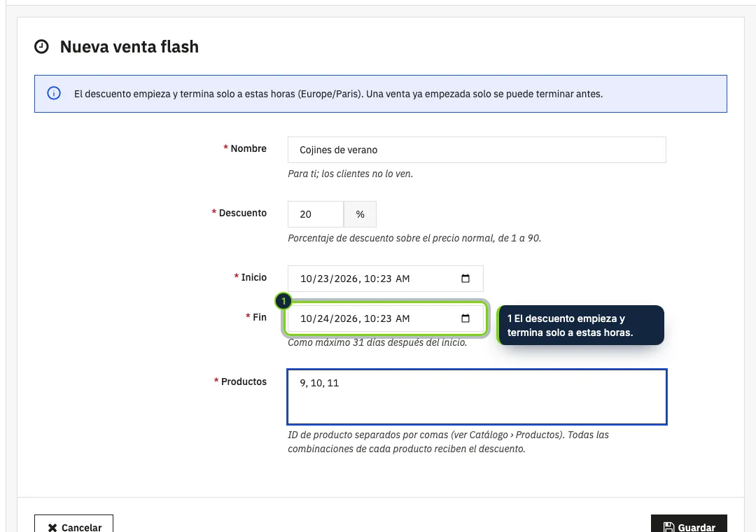Click the hint 'Como máximo 31 días después del inicio.'
Viewport: 756px width, 532px height.
(x=377, y=342)
